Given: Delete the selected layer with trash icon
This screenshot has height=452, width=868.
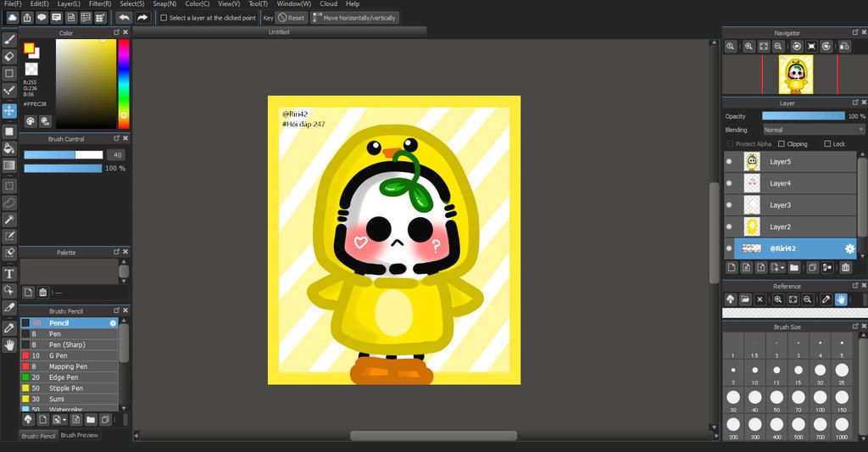Looking at the screenshot, I should pyautogui.click(x=845, y=267).
